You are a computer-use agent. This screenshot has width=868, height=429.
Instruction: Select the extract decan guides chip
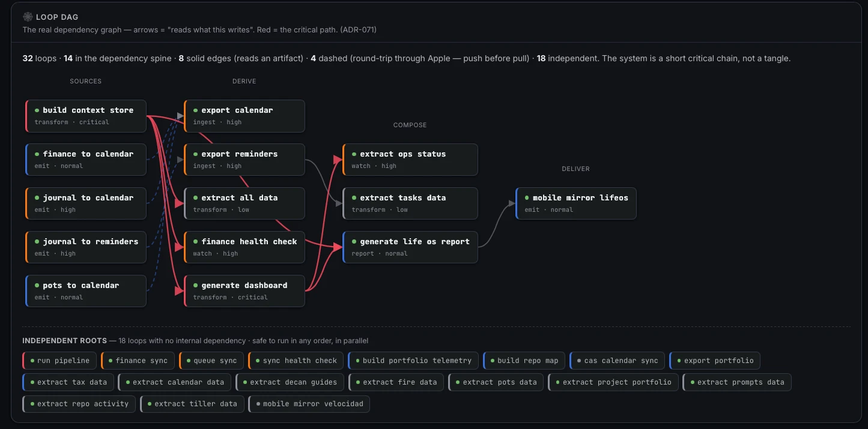point(290,382)
